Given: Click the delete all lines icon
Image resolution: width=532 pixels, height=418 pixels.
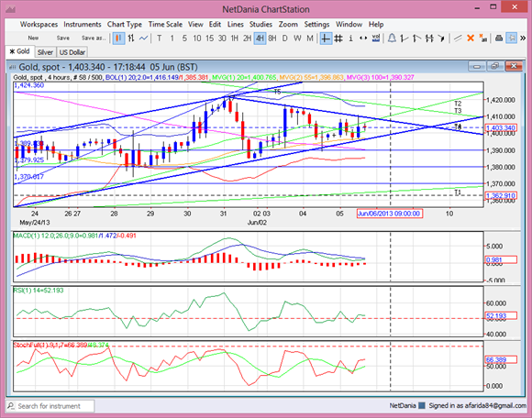Looking at the screenshot, I should pos(482,38).
